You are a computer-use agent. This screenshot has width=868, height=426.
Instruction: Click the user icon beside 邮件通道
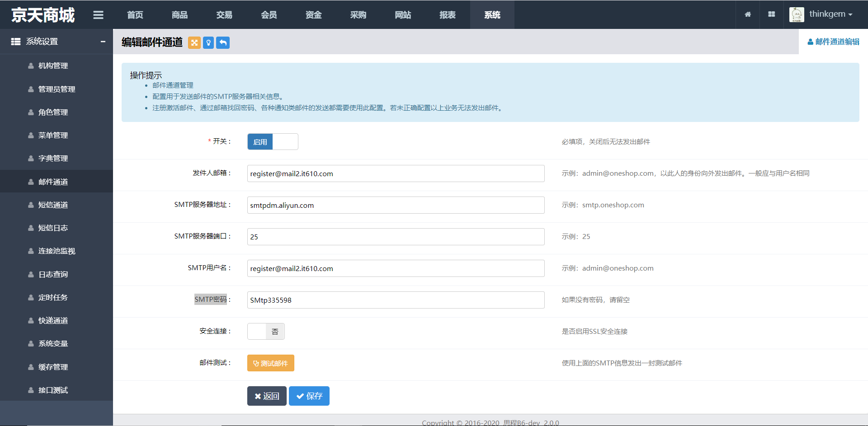pyautogui.click(x=31, y=182)
